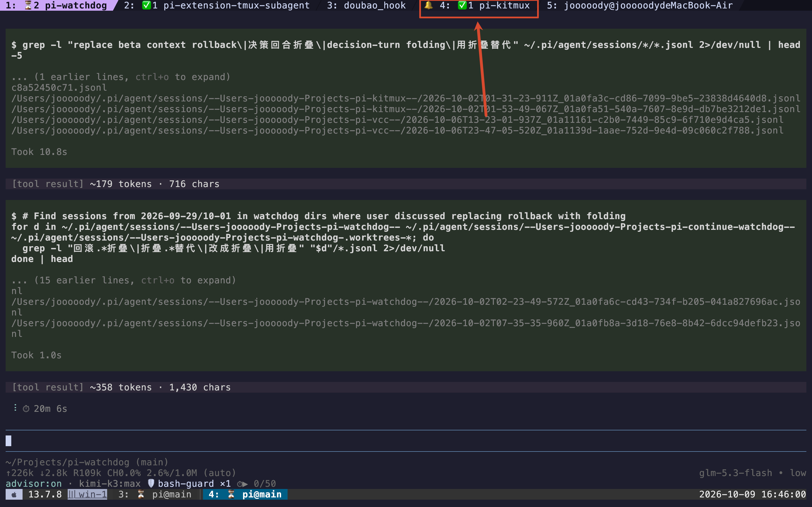Click the timer-play icon beside 0/50

242,484
